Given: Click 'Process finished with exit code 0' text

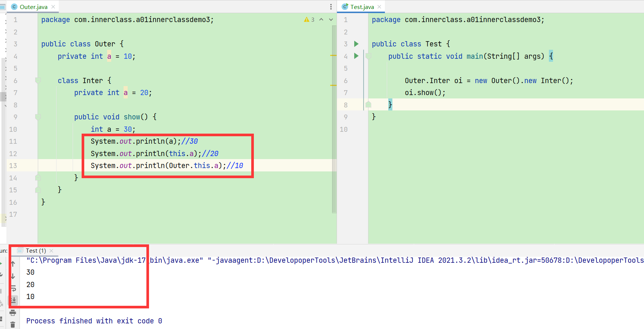Looking at the screenshot, I should pos(94,321).
